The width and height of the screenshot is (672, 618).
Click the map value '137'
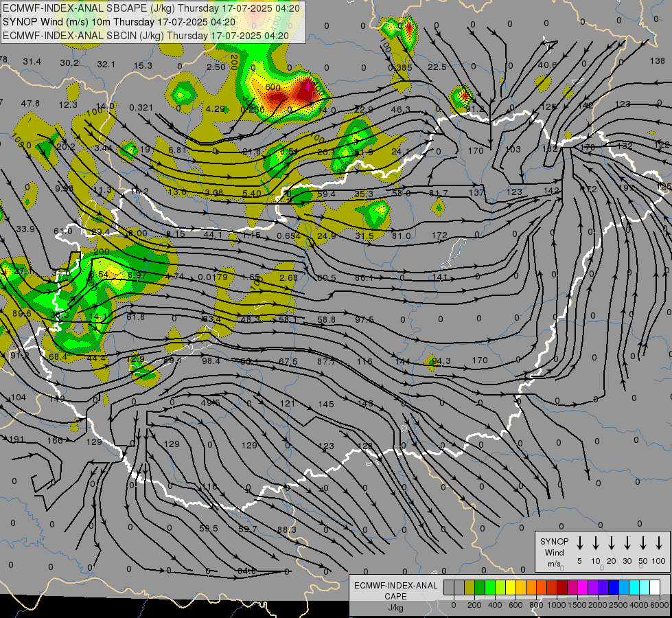click(476, 192)
